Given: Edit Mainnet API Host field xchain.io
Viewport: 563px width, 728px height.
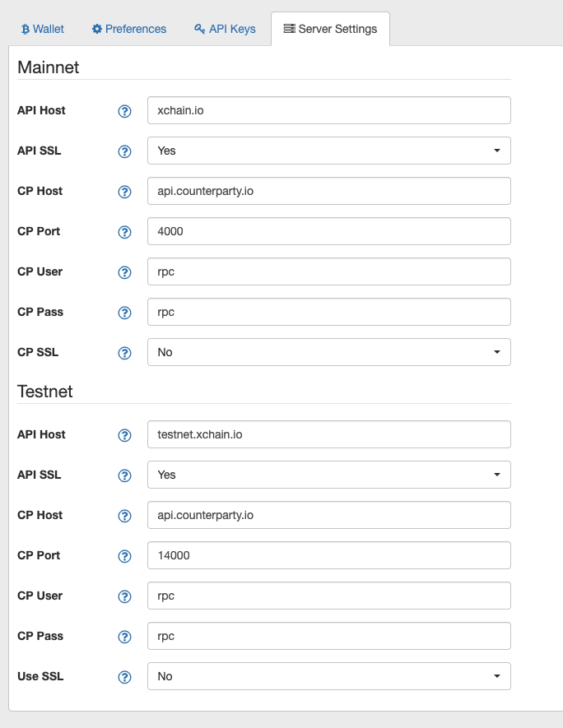Looking at the screenshot, I should point(329,110).
